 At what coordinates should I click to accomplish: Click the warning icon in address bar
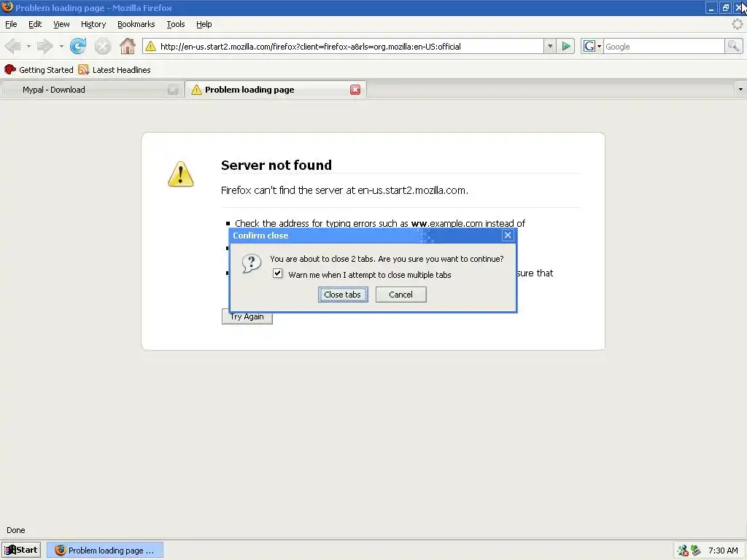150,46
